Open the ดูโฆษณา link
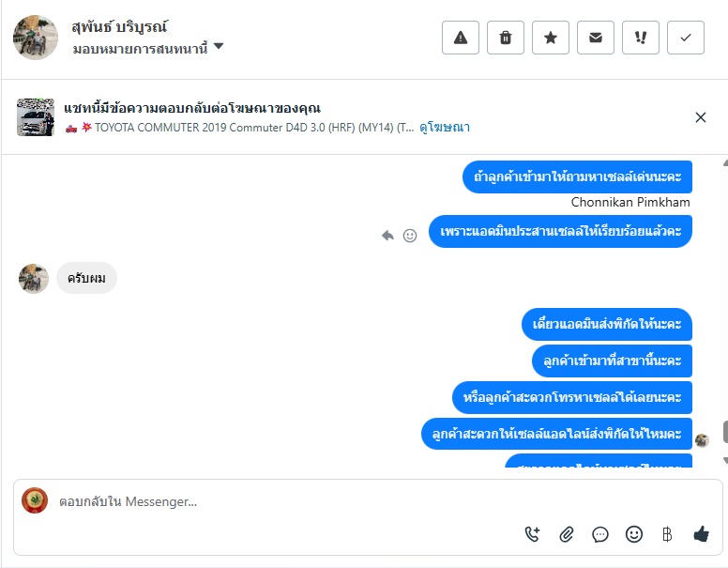This screenshot has height=568, width=728. (x=445, y=128)
